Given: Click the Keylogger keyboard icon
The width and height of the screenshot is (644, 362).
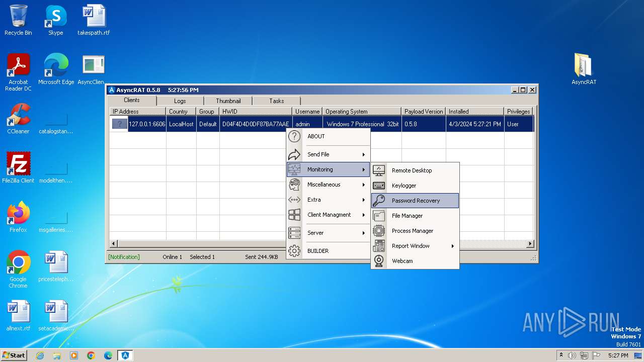Looking at the screenshot, I should (379, 186).
